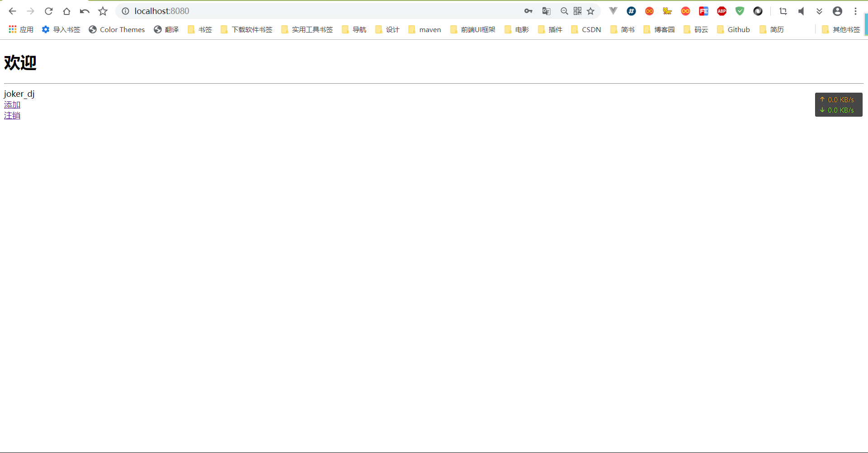
Task: Open 导入书签 bookmark
Action: pos(61,29)
